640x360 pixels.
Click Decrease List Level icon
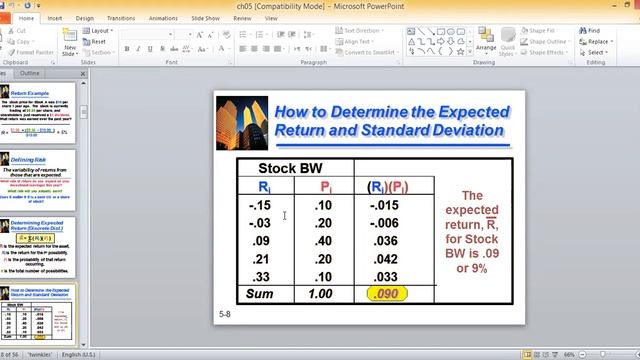coord(280,35)
